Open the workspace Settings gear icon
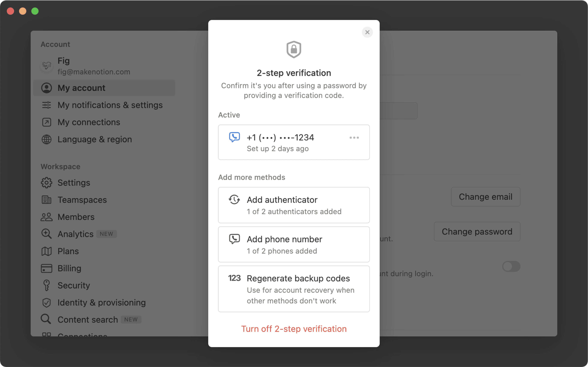Screen dimensions: 588x367 (46, 183)
